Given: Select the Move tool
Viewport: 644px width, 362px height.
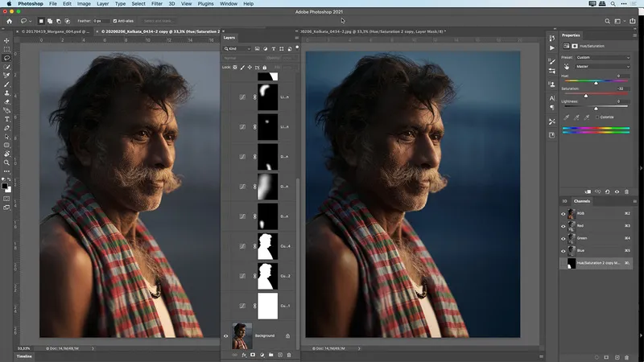Looking at the screenshot, I should coord(6,41).
